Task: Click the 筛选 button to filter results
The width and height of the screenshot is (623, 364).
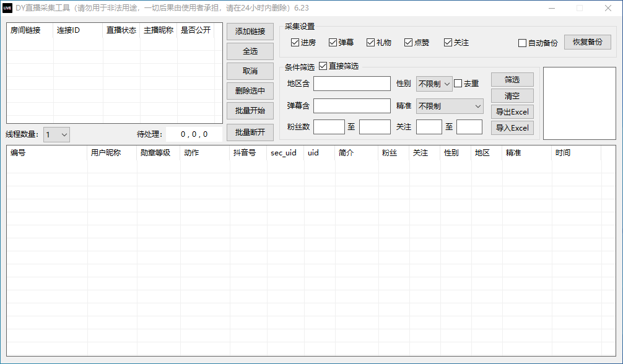Action: (512, 79)
